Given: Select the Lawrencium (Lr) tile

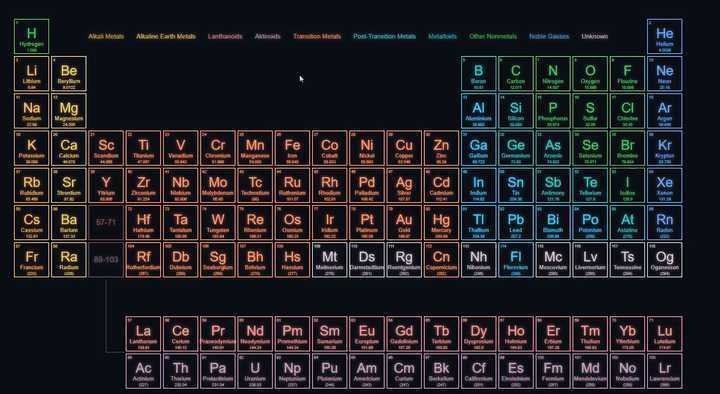Looking at the screenshot, I should click(x=664, y=371).
